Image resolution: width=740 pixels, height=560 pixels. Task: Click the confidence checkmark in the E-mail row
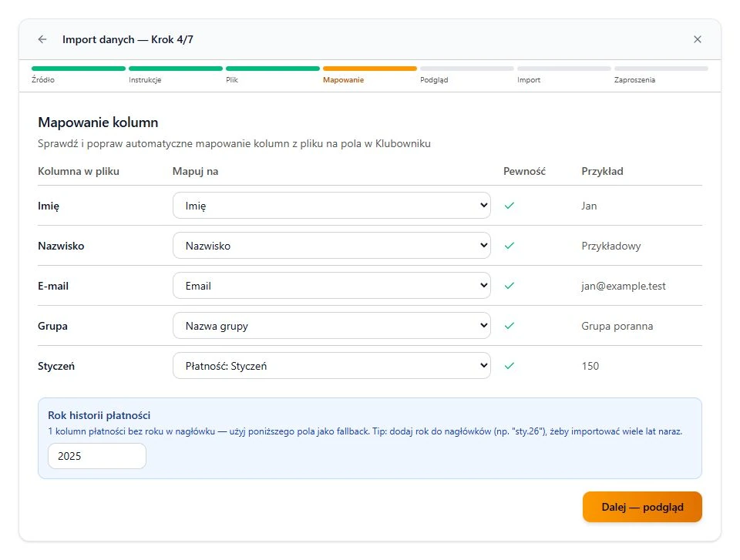point(510,286)
